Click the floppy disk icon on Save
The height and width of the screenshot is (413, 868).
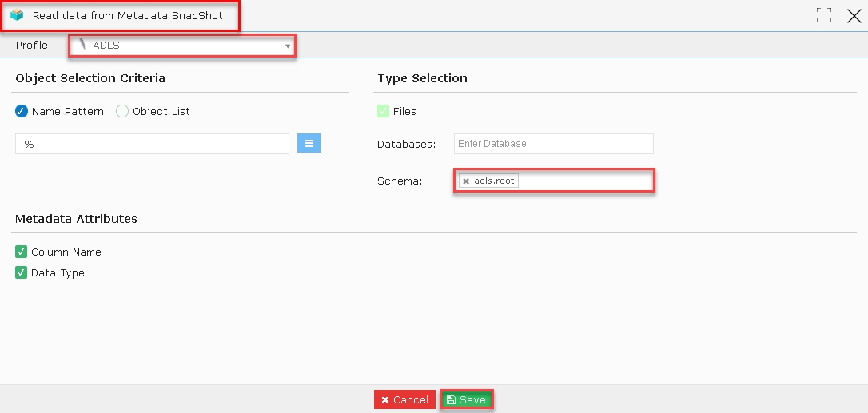pyautogui.click(x=451, y=399)
